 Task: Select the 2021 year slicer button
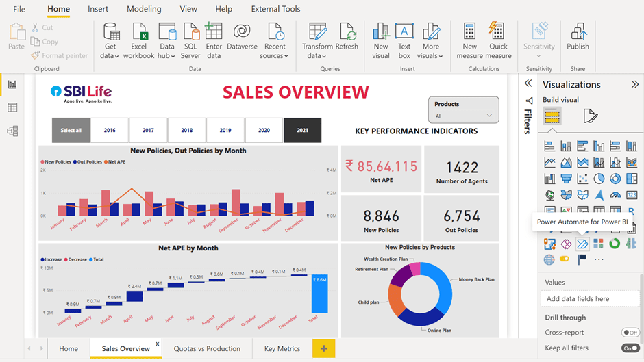(302, 131)
